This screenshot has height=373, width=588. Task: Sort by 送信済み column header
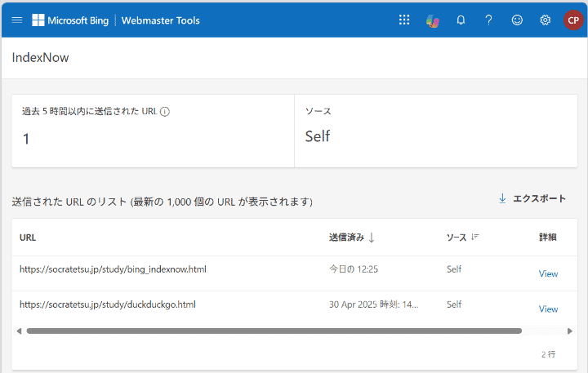coord(351,238)
